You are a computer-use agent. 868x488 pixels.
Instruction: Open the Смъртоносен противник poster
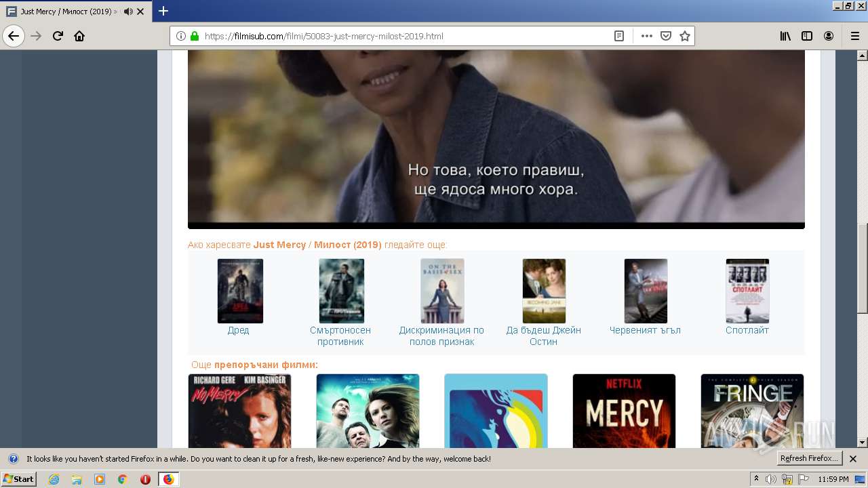point(342,291)
